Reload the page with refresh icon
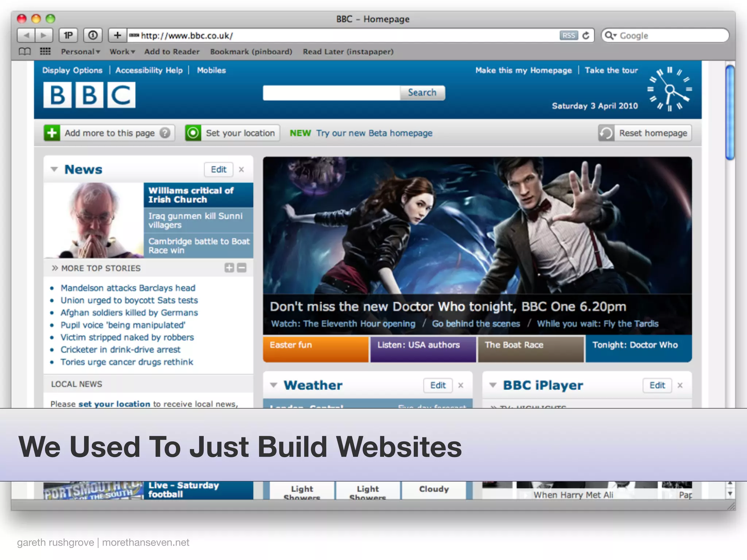Image resolution: width=747 pixels, height=560 pixels. pyautogui.click(x=586, y=35)
